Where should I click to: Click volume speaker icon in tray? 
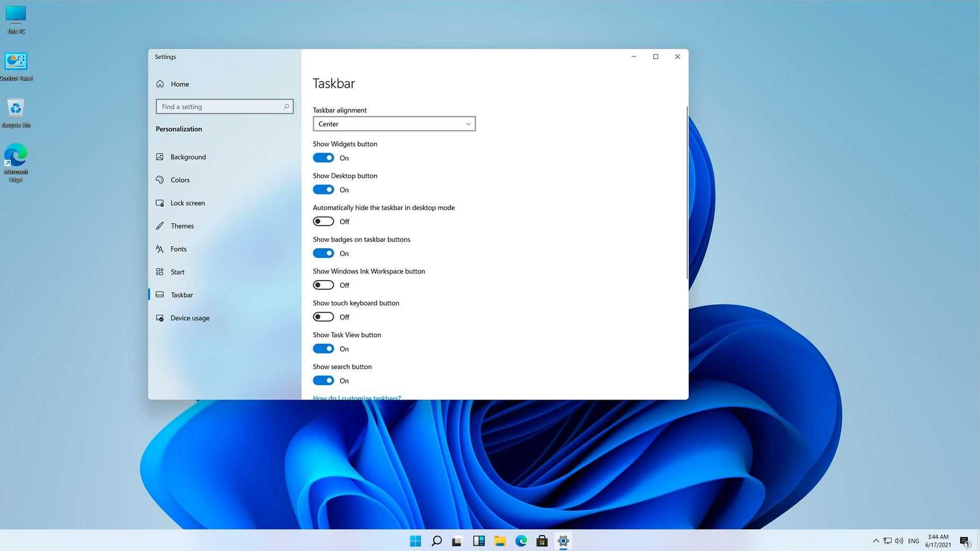(x=899, y=540)
